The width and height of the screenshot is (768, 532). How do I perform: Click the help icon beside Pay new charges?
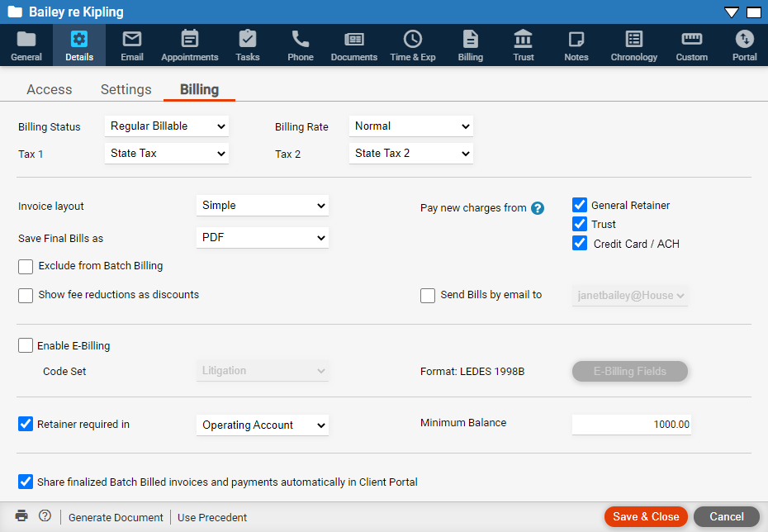[538, 208]
